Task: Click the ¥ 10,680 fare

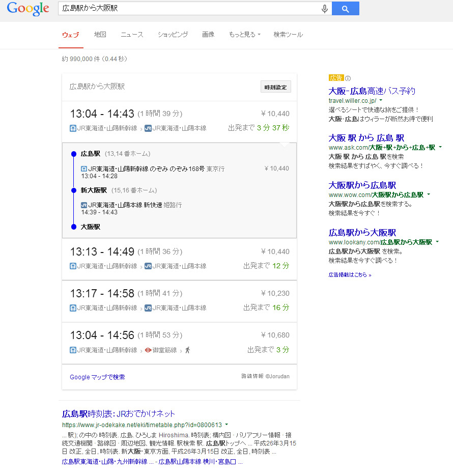Action: [x=275, y=335]
